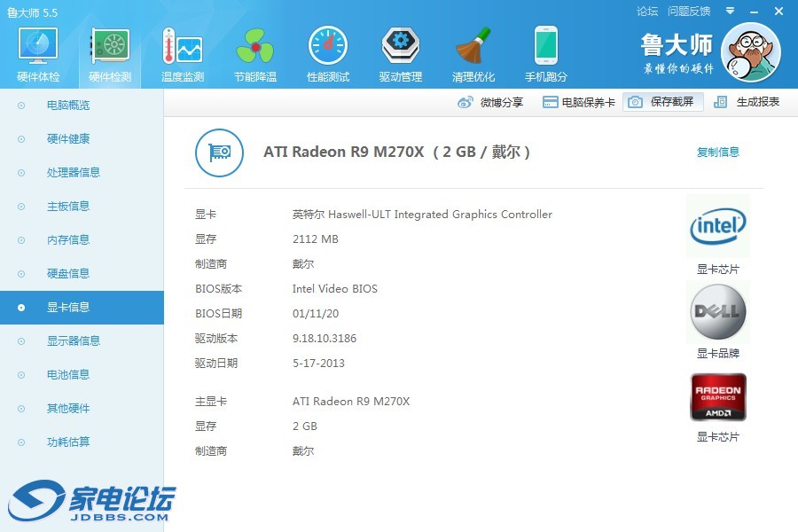Click the graphics card icon beside ATI Radeon
The height and width of the screenshot is (532, 798).
pos(219,153)
